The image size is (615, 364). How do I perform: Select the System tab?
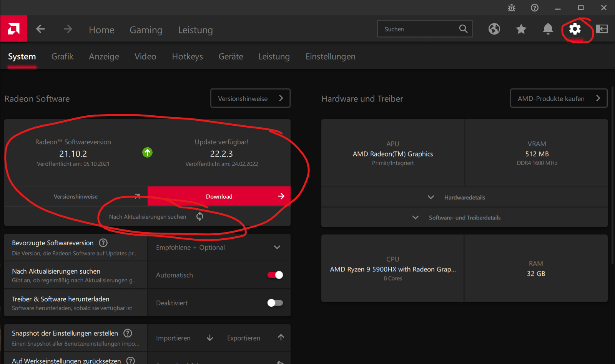coord(22,57)
